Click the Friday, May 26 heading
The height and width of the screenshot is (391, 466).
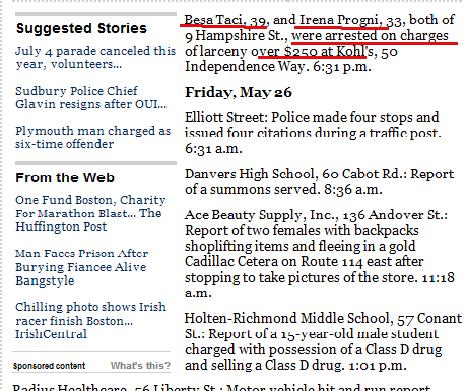238,92
